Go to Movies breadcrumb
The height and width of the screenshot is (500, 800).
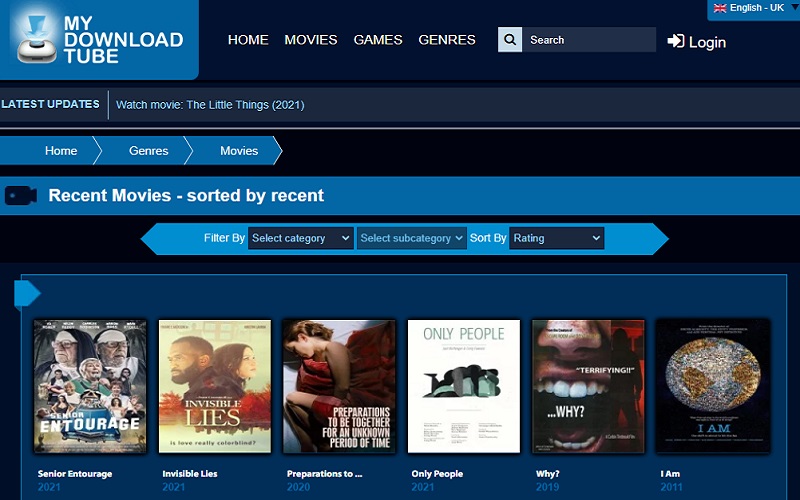coord(239,151)
